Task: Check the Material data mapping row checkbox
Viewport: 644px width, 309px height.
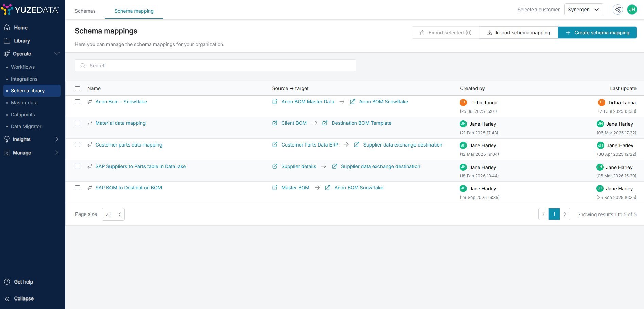Action: point(78,123)
